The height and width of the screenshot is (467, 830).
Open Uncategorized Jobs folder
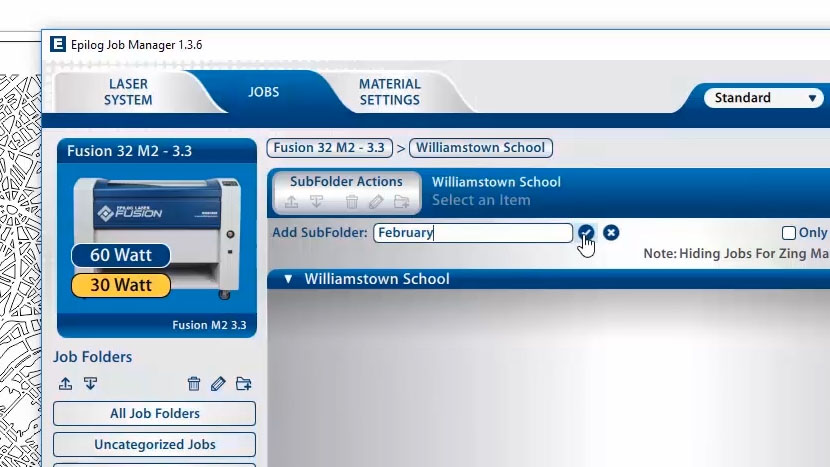(x=154, y=444)
